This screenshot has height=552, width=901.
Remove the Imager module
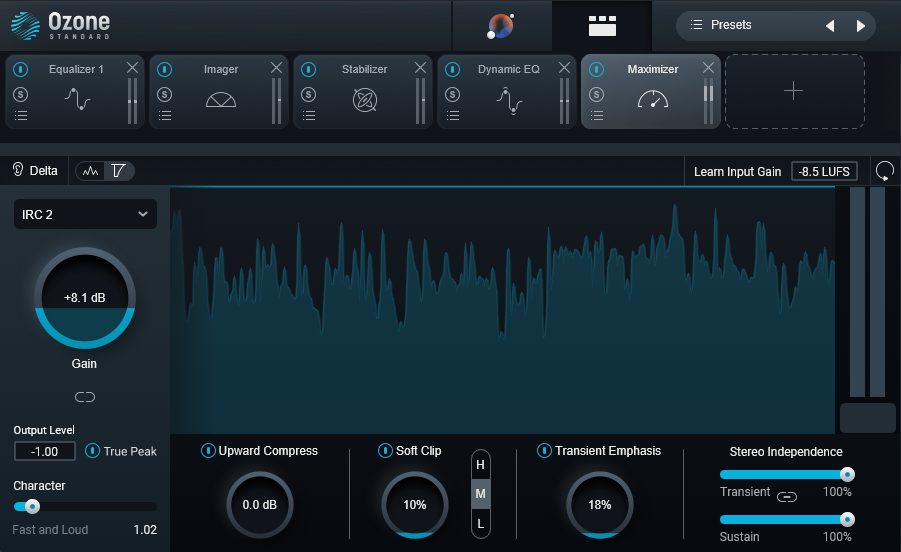coord(276,68)
